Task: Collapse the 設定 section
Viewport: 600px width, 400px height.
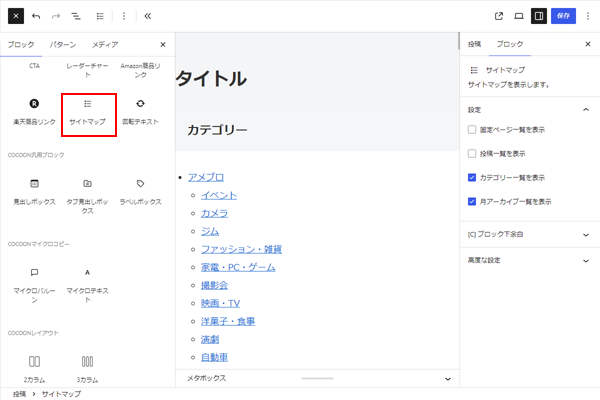Action: tap(585, 109)
